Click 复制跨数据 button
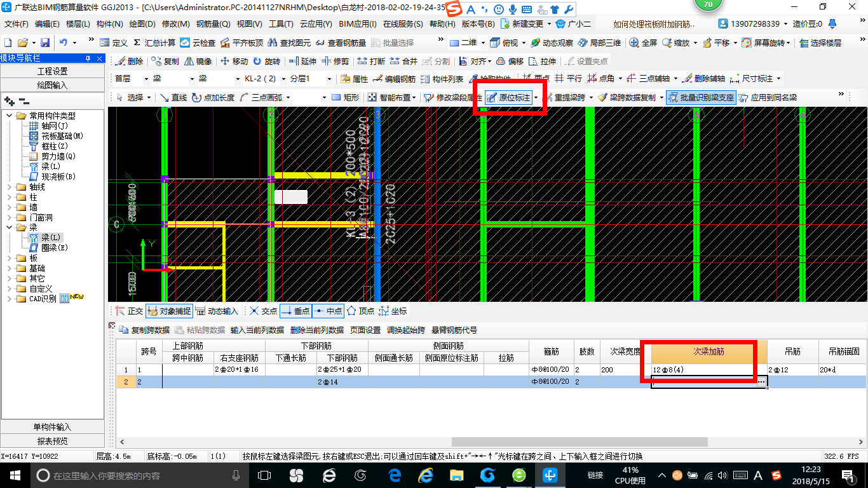Viewport: 868px width, 488px height. point(144,330)
